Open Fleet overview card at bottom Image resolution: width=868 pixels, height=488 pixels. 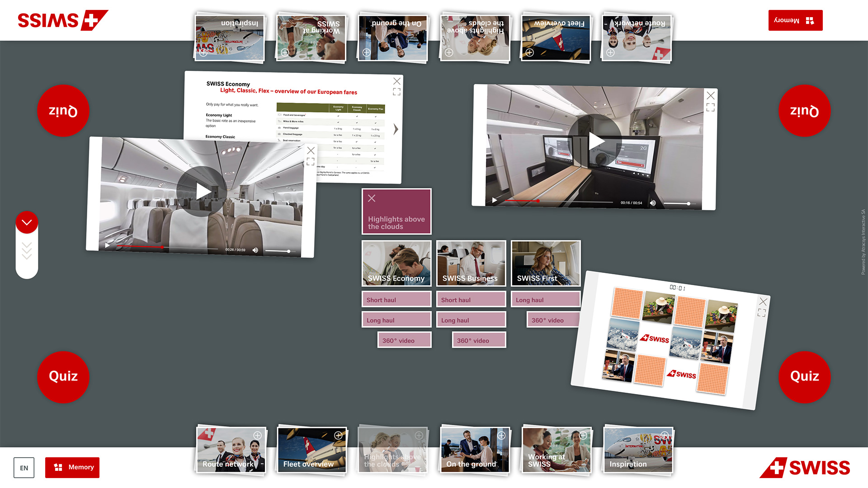(312, 450)
